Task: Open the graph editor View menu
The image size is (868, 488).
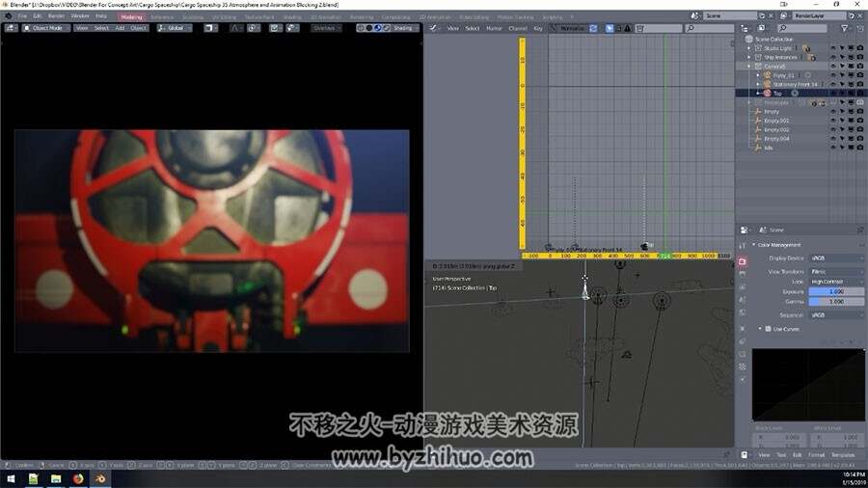Action: pos(453,28)
